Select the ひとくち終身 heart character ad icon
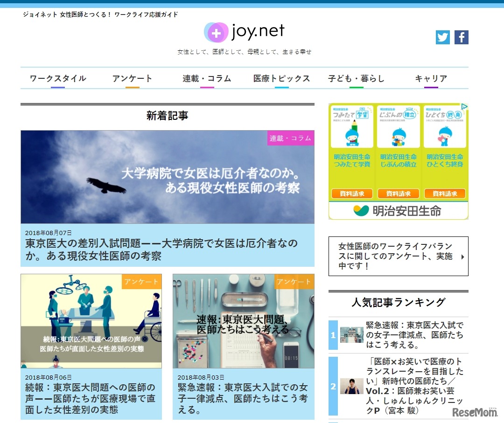 pos(445,126)
